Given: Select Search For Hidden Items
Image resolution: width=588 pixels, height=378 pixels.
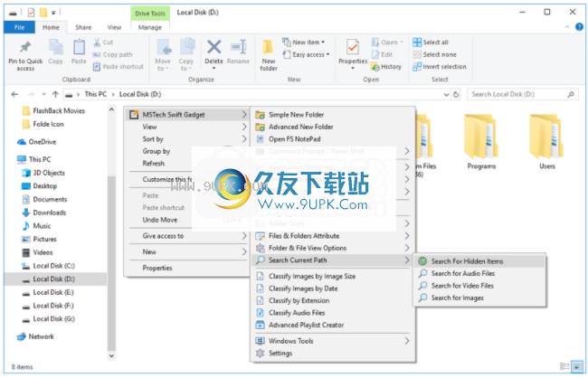Looking at the screenshot, I should [479, 261].
